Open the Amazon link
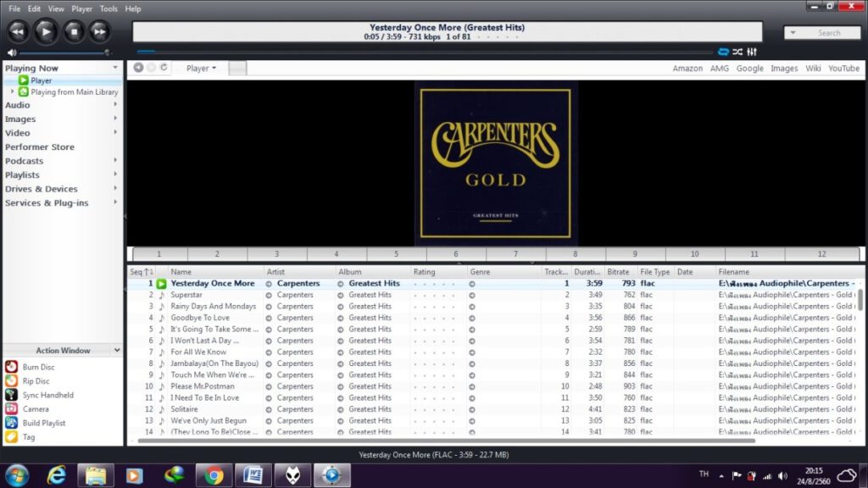Image resolution: width=868 pixels, height=488 pixels. pos(687,68)
